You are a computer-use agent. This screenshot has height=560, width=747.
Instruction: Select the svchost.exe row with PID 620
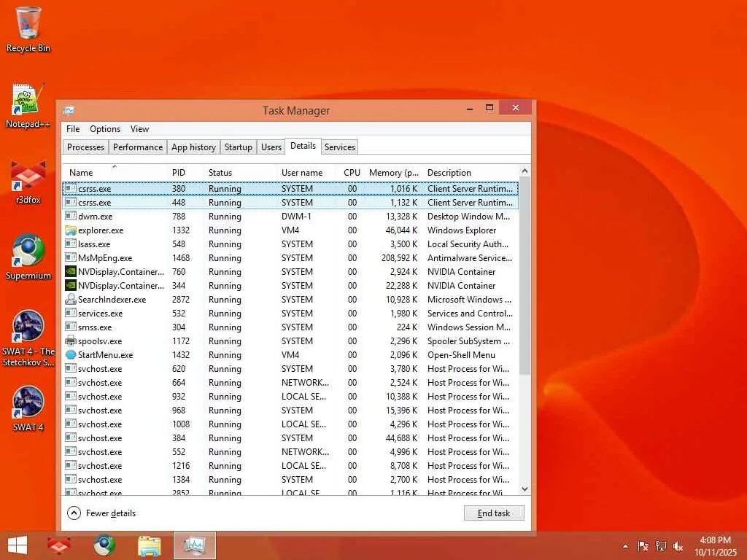pyautogui.click(x=290, y=368)
